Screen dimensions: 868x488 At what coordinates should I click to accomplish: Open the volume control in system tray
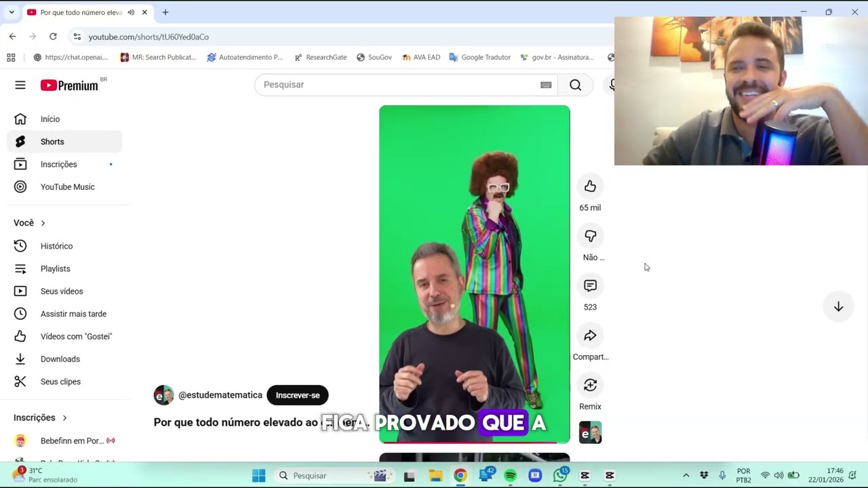click(778, 476)
